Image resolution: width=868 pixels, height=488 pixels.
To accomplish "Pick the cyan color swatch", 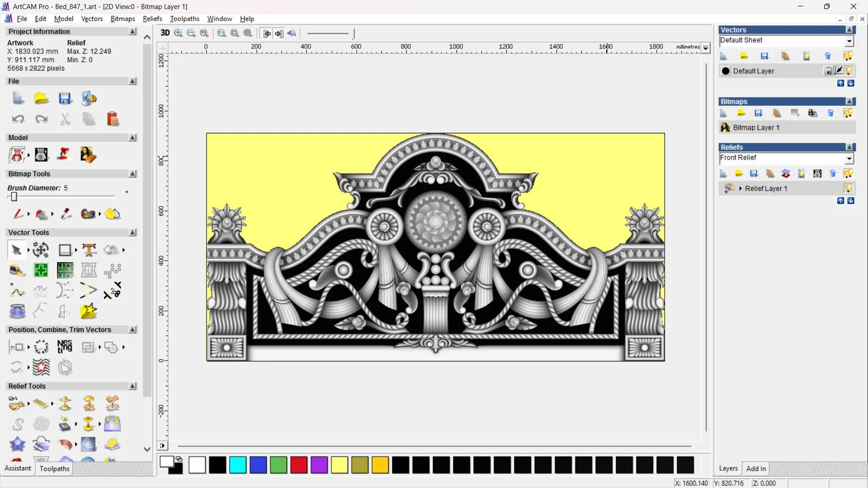I will (x=238, y=465).
